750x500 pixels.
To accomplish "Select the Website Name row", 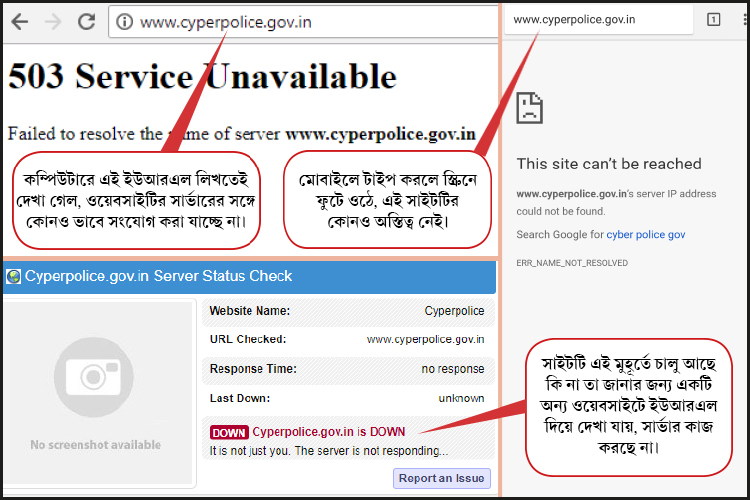I will point(347,311).
